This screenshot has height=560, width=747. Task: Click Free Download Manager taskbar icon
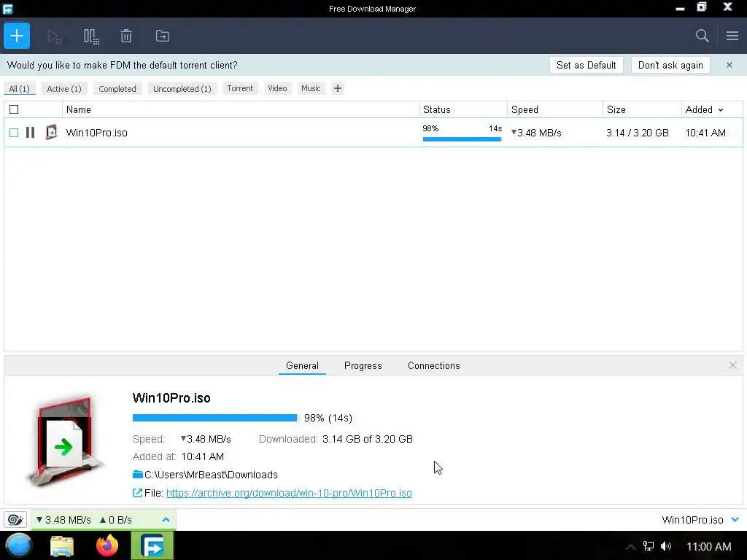tap(152, 545)
